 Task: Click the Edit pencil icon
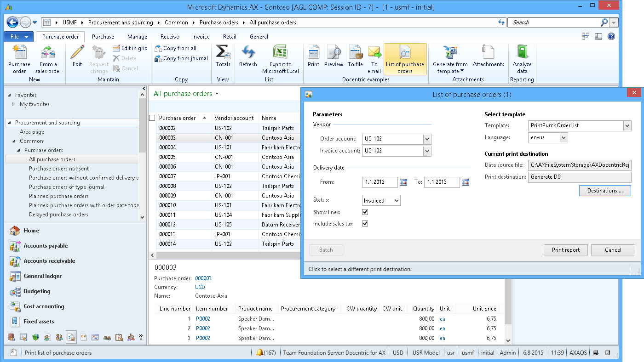tap(77, 52)
